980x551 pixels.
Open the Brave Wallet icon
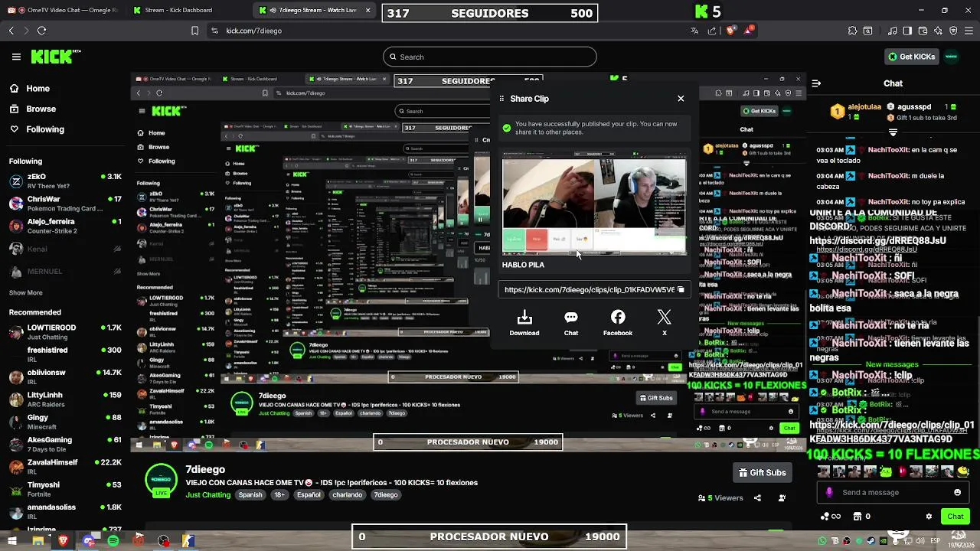click(x=923, y=31)
